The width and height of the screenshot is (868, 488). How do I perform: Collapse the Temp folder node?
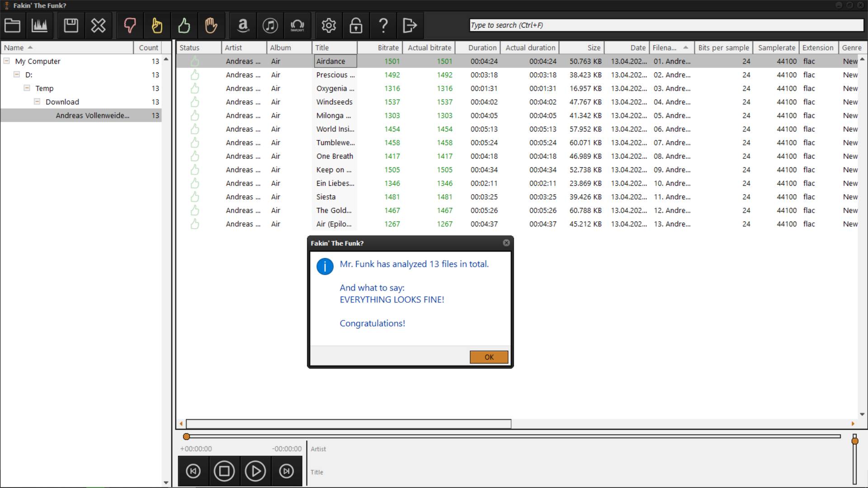pos(27,88)
